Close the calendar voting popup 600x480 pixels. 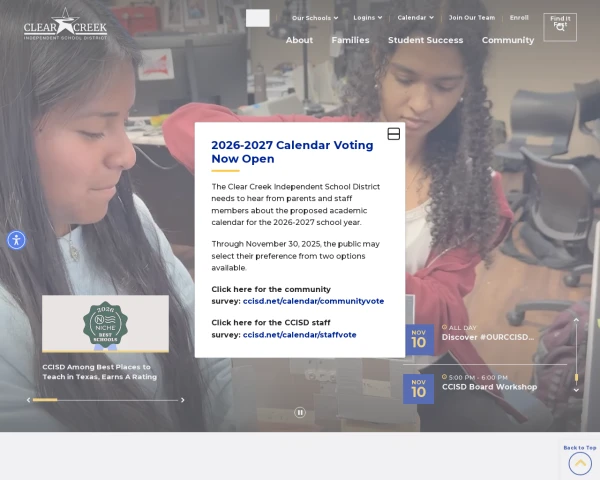[393, 134]
